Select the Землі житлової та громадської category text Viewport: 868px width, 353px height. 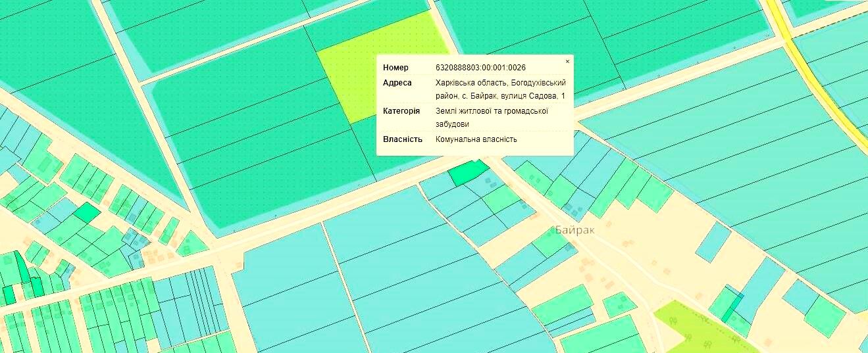coord(492,111)
